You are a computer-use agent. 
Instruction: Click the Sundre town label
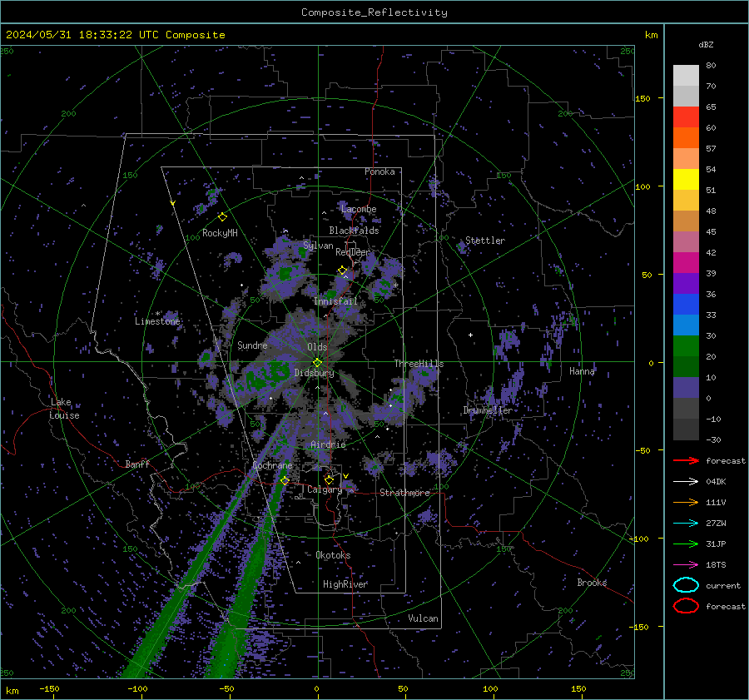point(252,345)
